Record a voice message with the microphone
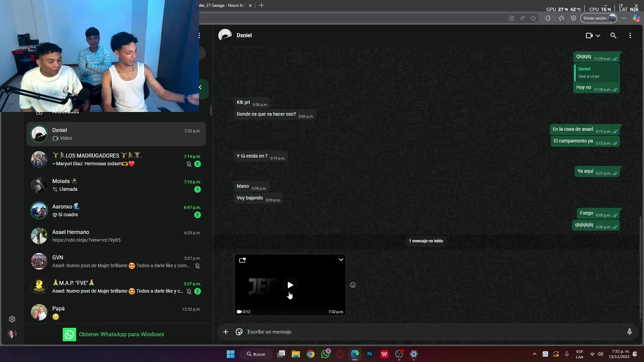Screen dimensions: 644x362 pos(629,332)
